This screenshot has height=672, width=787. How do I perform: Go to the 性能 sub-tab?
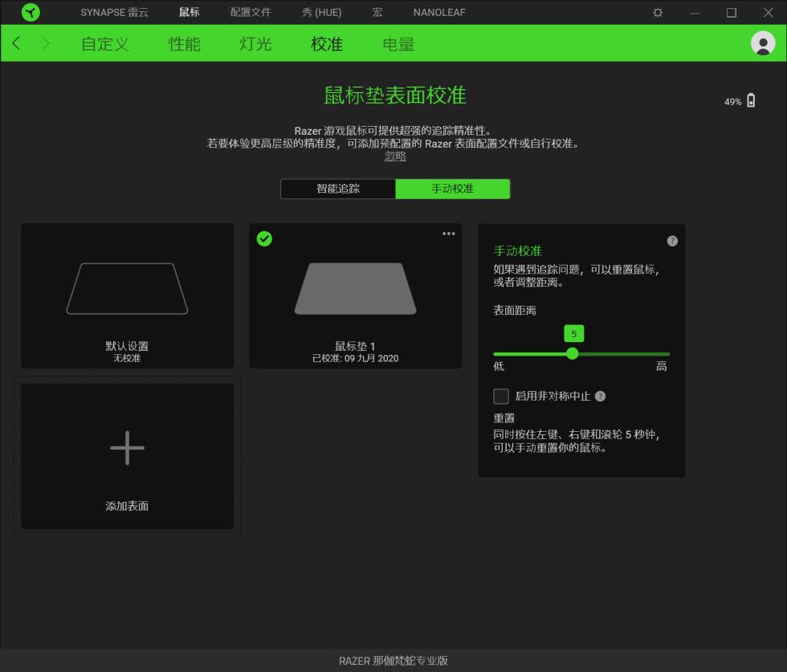[184, 44]
